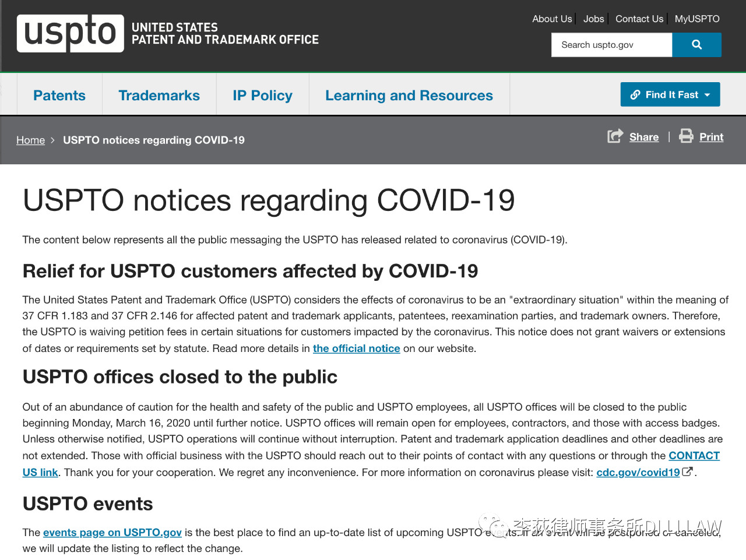Open the IP Policy menu
746x560 pixels.
coord(263,96)
